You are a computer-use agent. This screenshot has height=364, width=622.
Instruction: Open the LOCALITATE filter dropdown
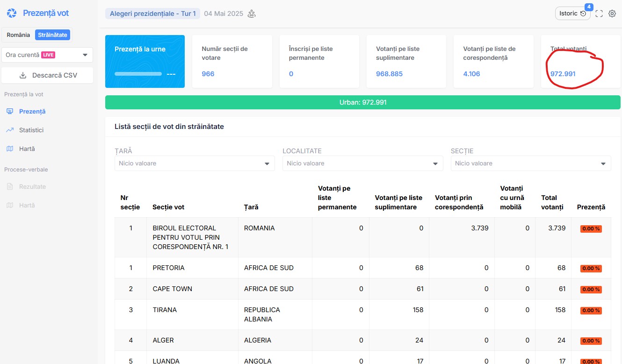pyautogui.click(x=362, y=164)
